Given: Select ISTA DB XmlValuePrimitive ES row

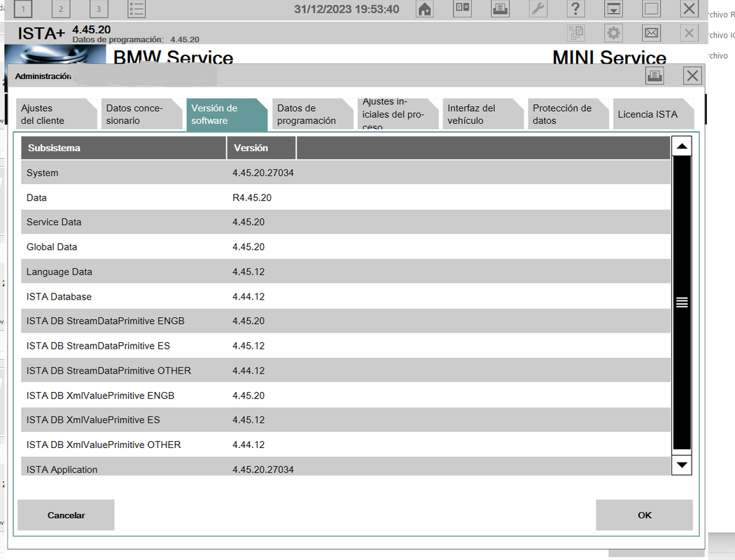Looking at the screenshot, I should pos(346,420).
